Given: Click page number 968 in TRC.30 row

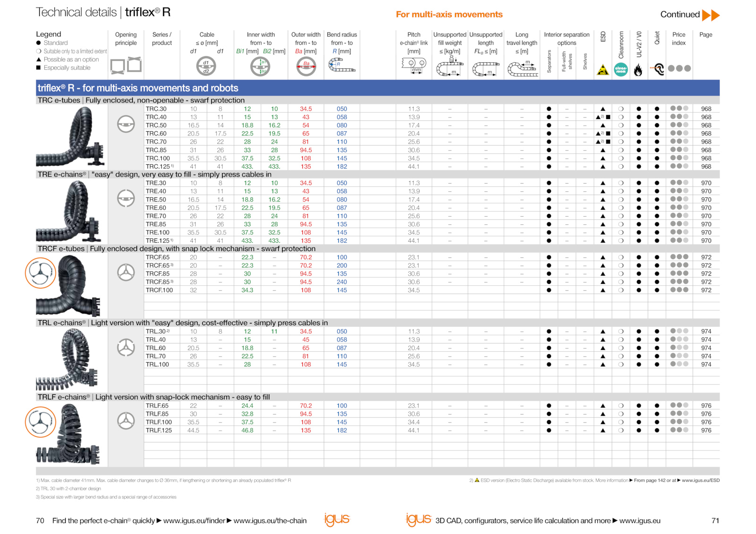Looking at the screenshot, I should coord(706,109).
